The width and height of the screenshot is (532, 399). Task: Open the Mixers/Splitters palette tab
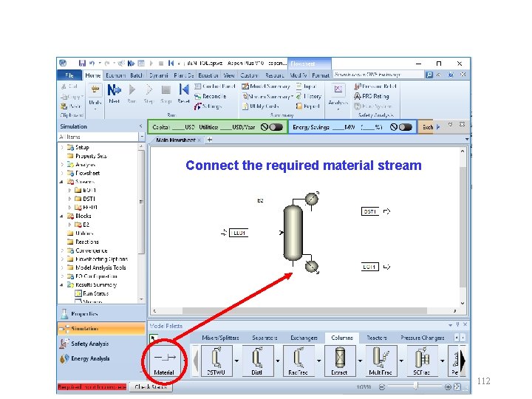pos(220,338)
